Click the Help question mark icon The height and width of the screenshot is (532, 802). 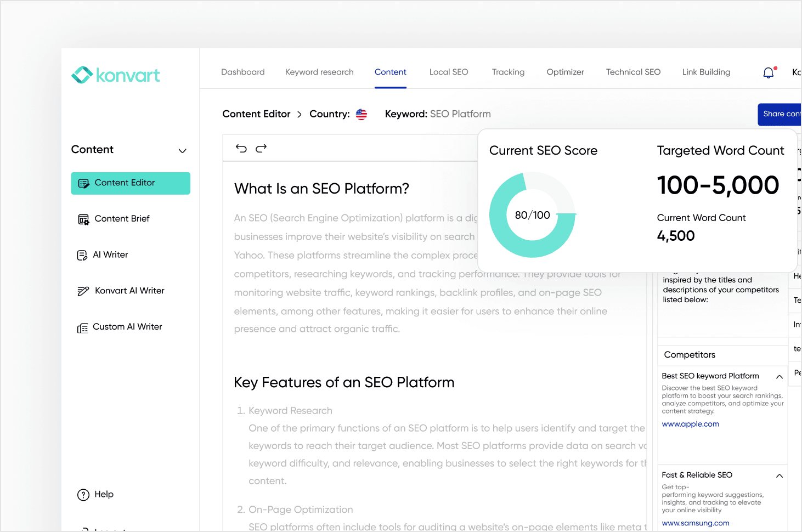tap(83, 495)
